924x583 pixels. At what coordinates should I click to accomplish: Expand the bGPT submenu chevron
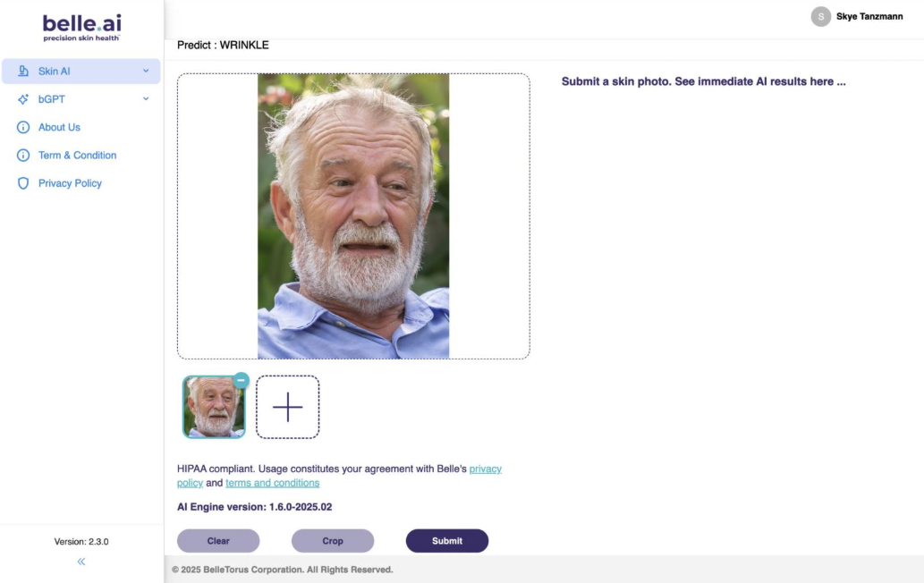pyautogui.click(x=146, y=99)
